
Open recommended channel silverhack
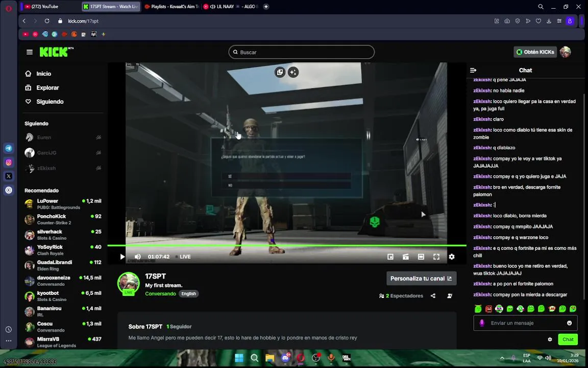[63, 235]
